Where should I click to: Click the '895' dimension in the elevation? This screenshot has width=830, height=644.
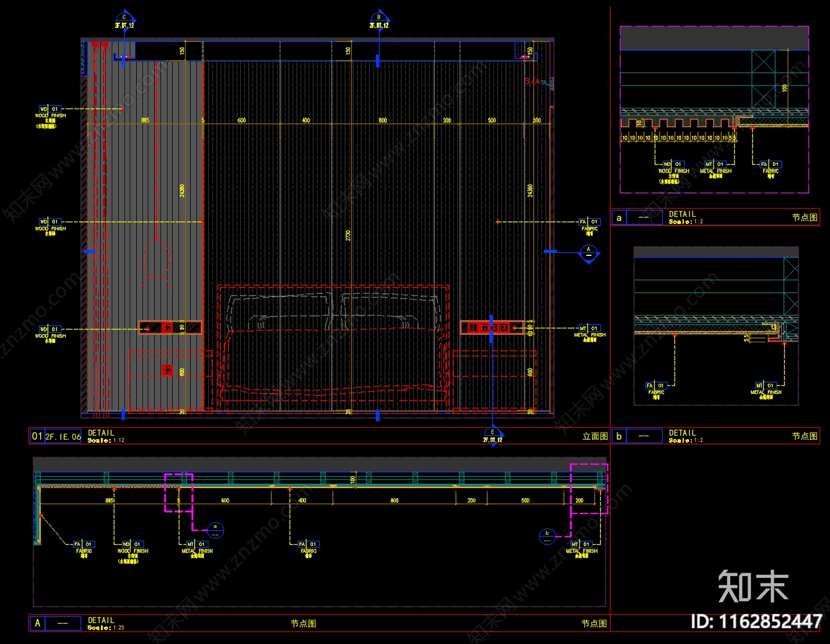pyautogui.click(x=145, y=121)
